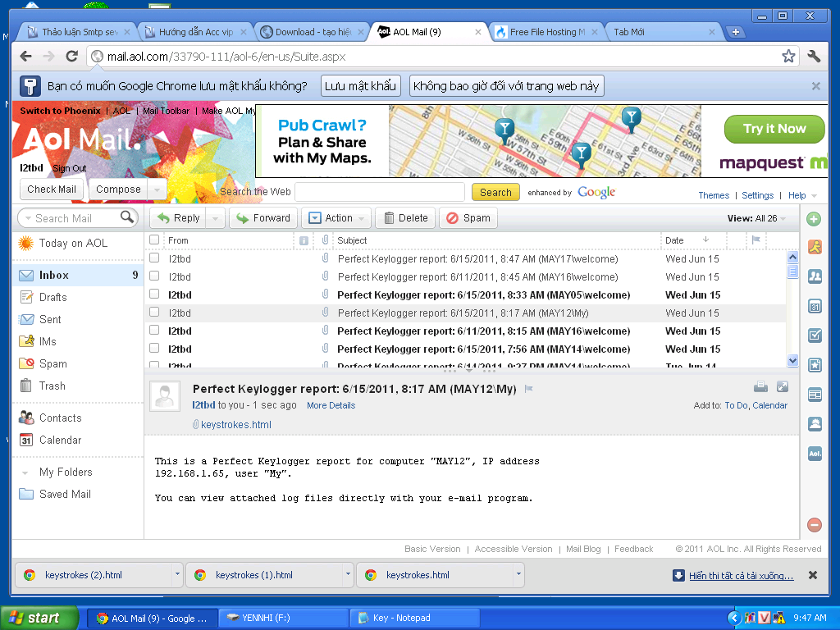
Task: Switch to the Tab Mới tab
Action: click(x=663, y=32)
